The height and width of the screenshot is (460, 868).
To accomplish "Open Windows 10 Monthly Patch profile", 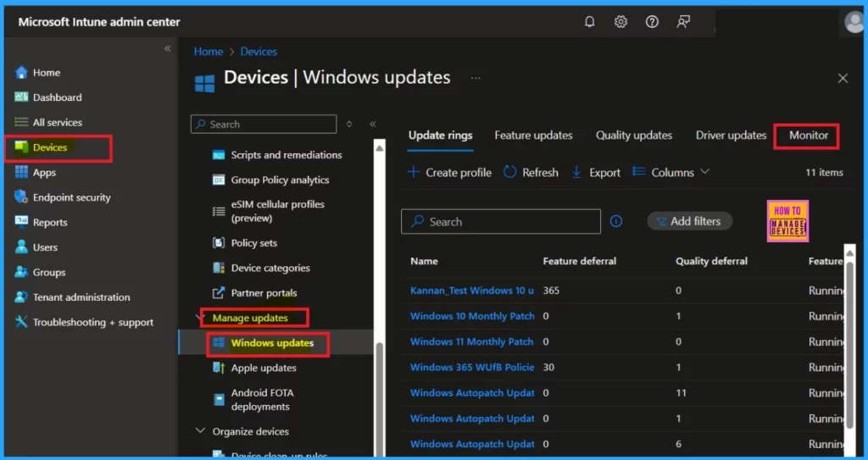I will [472, 316].
